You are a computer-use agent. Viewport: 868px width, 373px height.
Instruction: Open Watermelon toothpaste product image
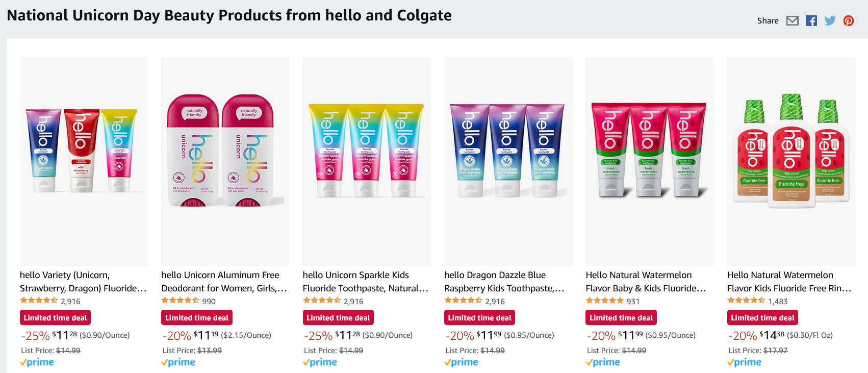click(x=649, y=161)
